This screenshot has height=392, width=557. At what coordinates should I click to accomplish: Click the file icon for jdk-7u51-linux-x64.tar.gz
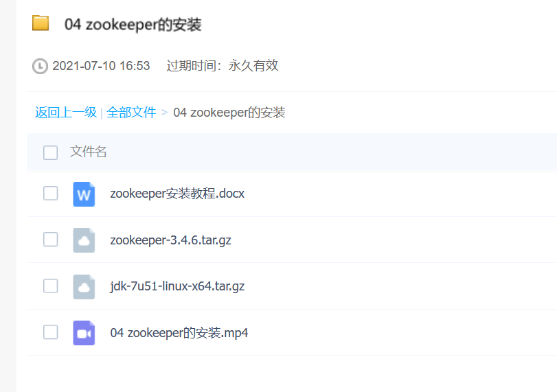pos(84,286)
